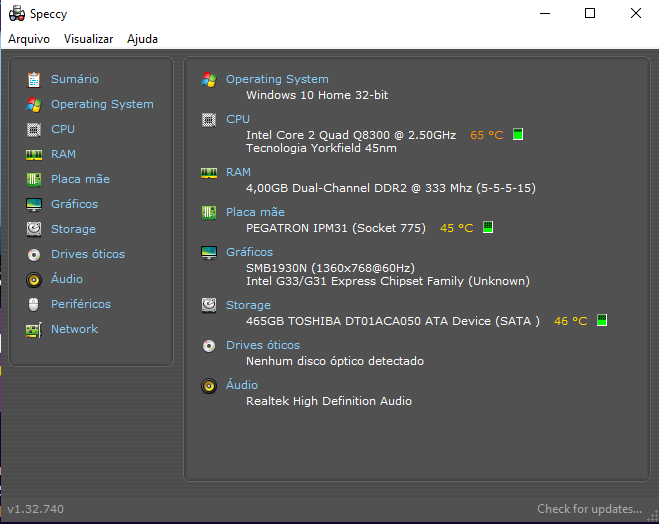659x524 pixels.
Task: Select Gráficos in the sidebar
Action: [x=74, y=204]
